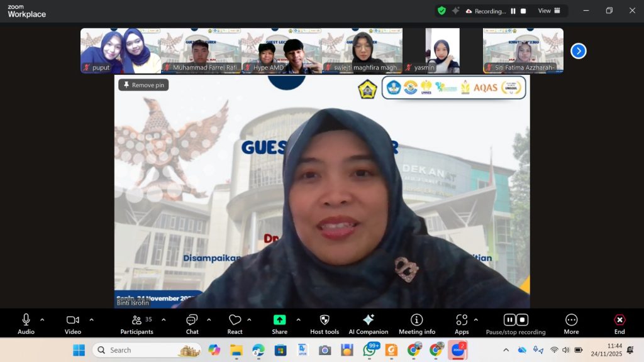The image size is (644, 362).
Task: Launch the AI Companion sparkle icon
Action: pyautogui.click(x=369, y=320)
